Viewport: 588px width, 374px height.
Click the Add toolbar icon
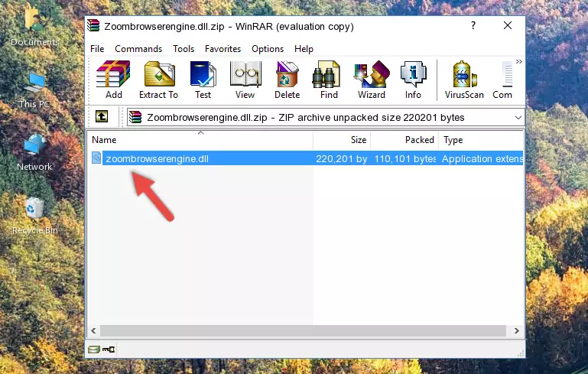point(113,80)
